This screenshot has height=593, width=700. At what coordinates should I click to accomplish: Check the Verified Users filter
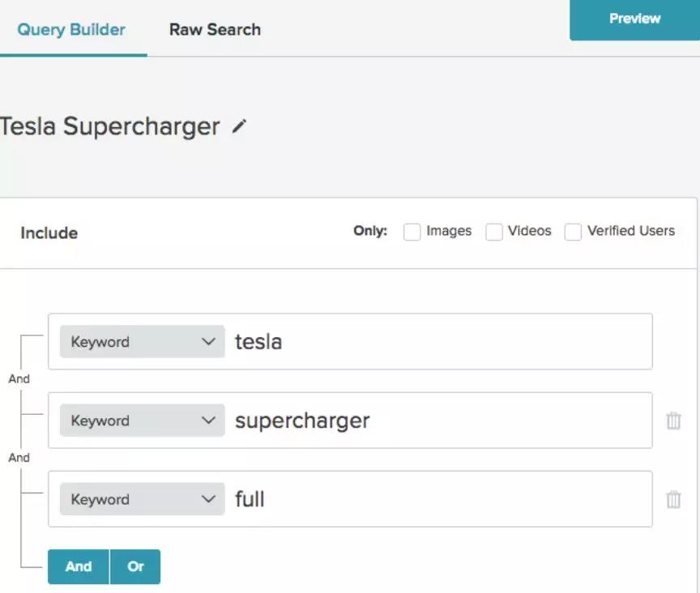pyautogui.click(x=573, y=232)
